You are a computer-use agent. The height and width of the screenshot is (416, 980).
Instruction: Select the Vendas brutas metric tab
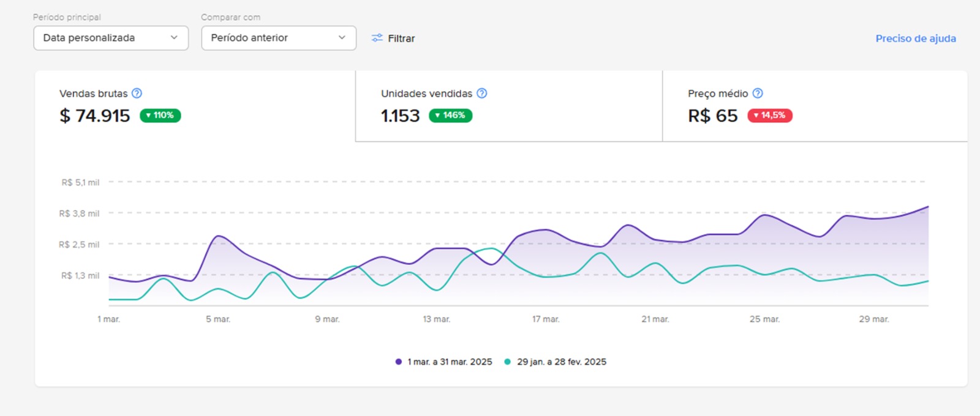(x=195, y=106)
